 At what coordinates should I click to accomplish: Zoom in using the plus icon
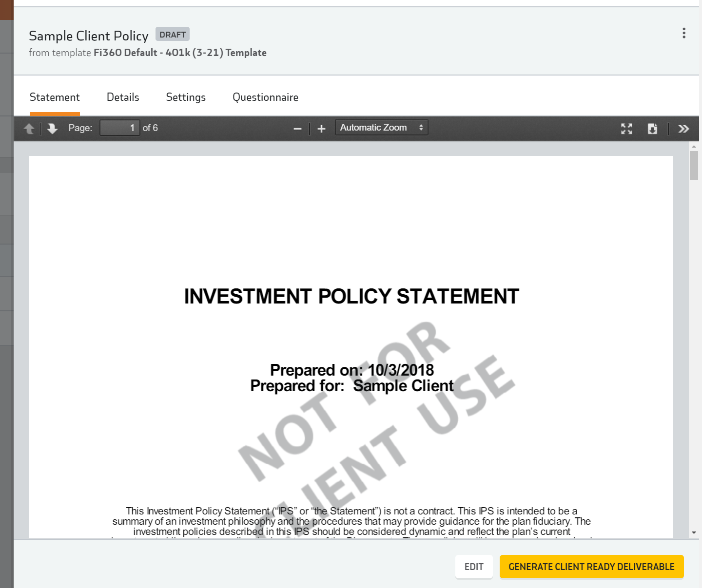pyautogui.click(x=321, y=129)
